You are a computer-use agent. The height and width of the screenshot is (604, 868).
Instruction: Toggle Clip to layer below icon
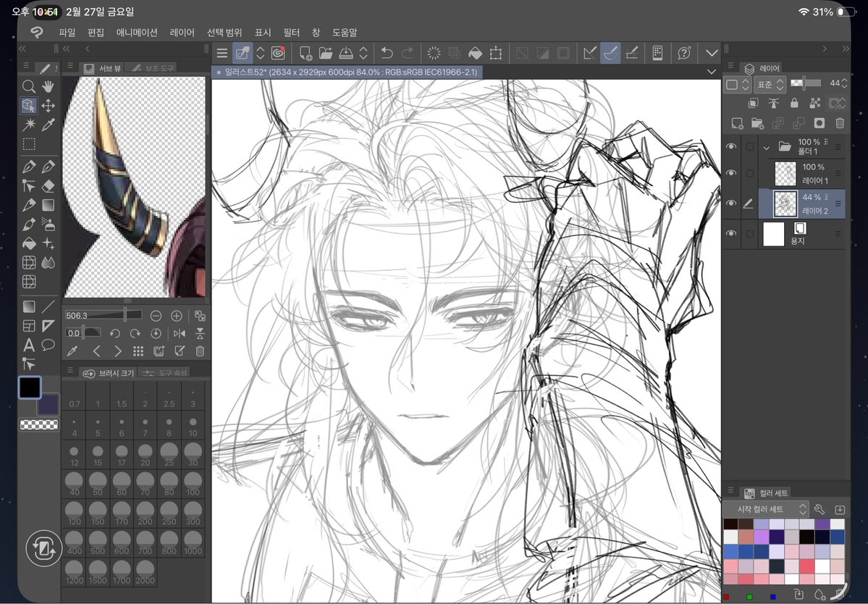[754, 103]
